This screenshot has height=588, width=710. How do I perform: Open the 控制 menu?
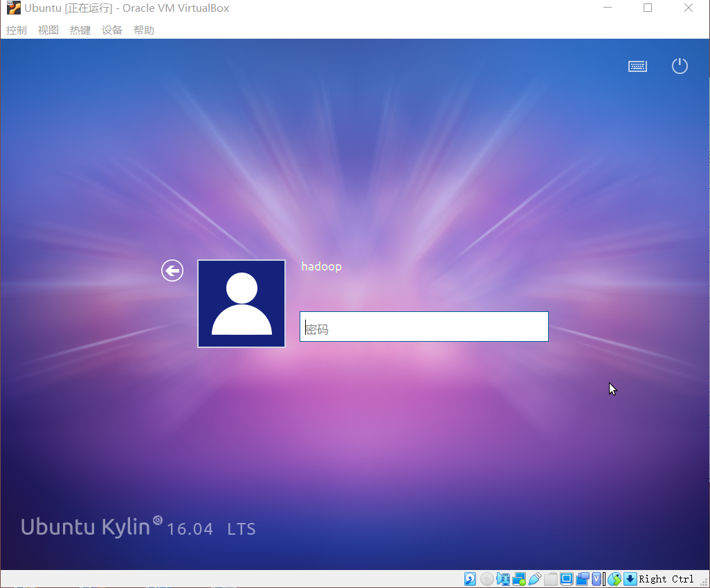pos(17,30)
